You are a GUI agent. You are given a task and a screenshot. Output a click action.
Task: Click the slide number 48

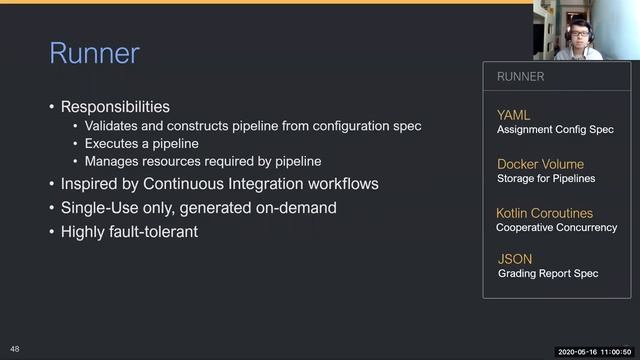point(15,349)
